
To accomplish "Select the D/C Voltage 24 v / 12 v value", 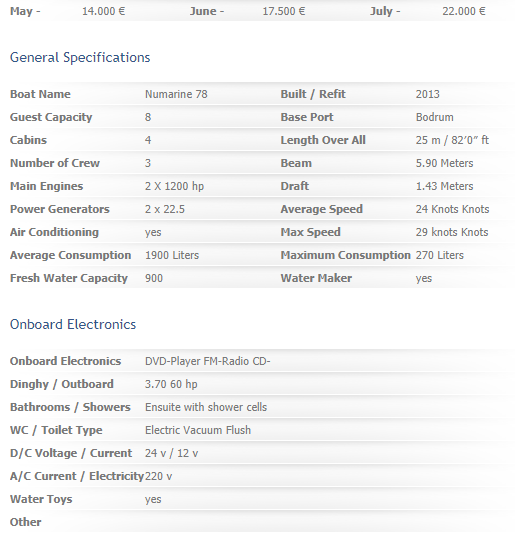I will (x=171, y=453).
